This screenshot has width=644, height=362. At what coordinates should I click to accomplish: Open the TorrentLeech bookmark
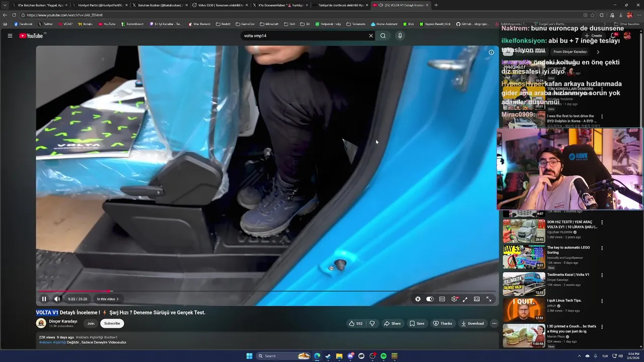(x=132, y=24)
